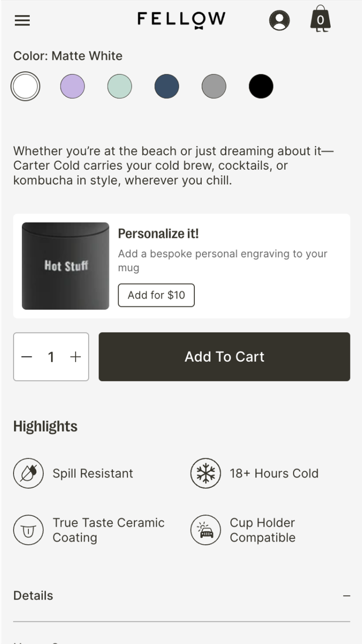This screenshot has height=644, width=362.
Task: Click the Add To Cart button
Action: tap(224, 357)
